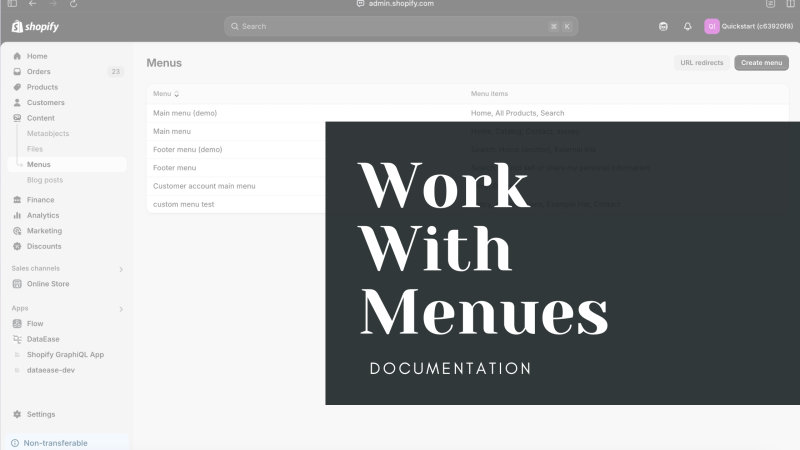Click the Non-transferable banner text
This screenshot has width=800, height=450.
(55, 443)
